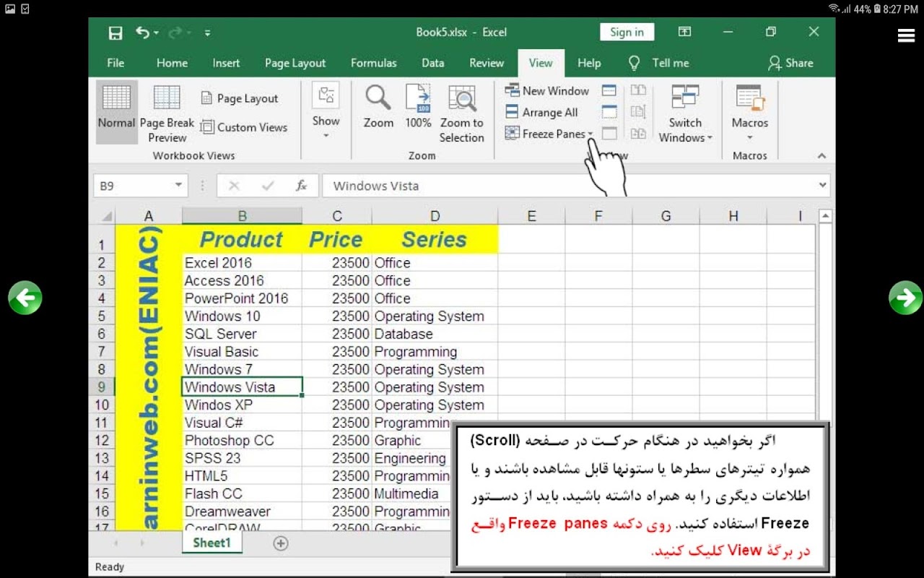Screen dimensions: 924x578
Task: Select row 5 header
Action: click(x=101, y=316)
